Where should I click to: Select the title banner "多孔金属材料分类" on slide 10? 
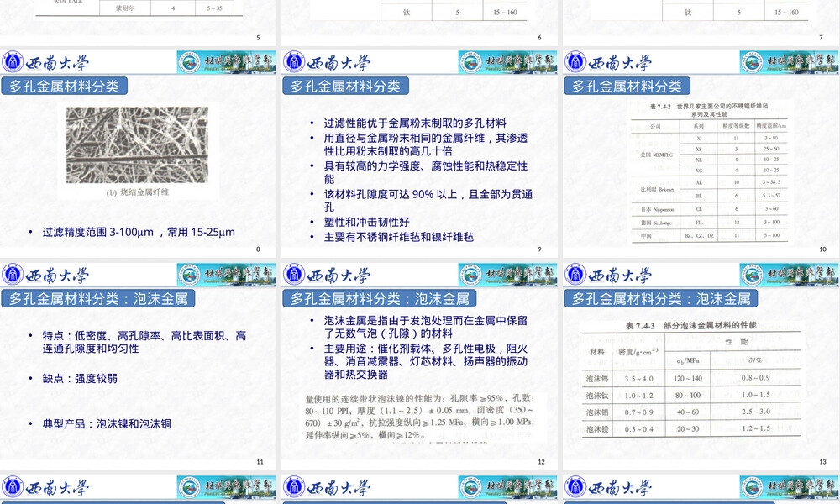[x=627, y=87]
